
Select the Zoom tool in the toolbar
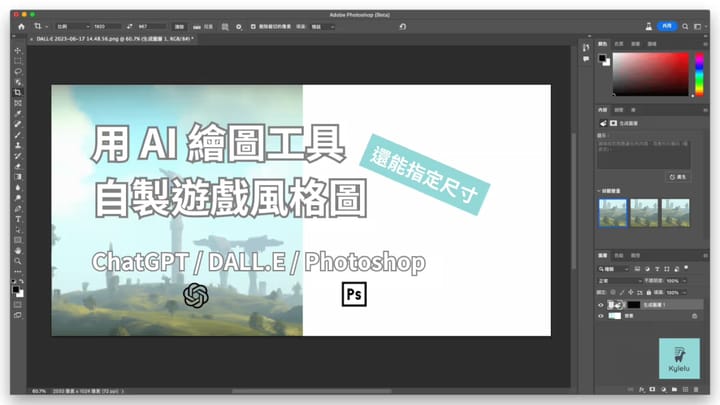[x=18, y=260]
